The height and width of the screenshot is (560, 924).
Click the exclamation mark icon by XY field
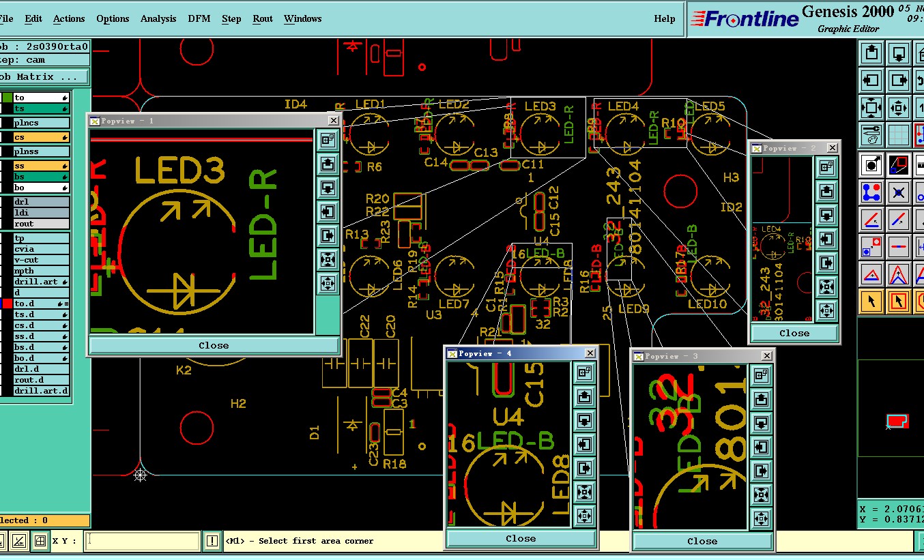point(212,541)
